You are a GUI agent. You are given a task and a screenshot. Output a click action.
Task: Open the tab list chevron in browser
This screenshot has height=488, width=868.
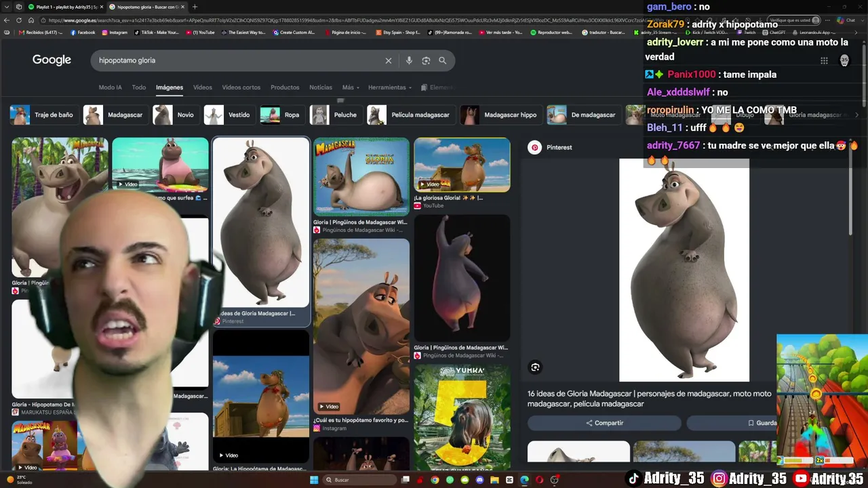click(7, 7)
